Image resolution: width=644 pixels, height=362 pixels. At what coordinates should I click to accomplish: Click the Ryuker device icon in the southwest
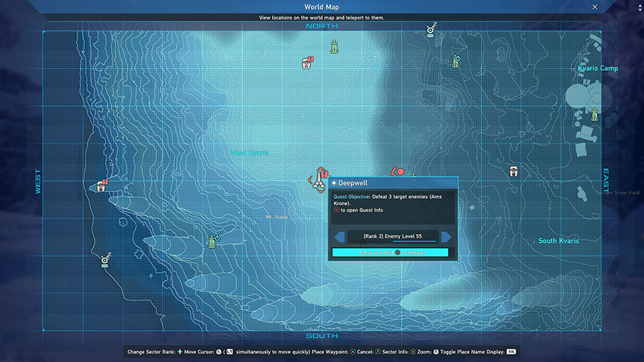click(x=105, y=260)
